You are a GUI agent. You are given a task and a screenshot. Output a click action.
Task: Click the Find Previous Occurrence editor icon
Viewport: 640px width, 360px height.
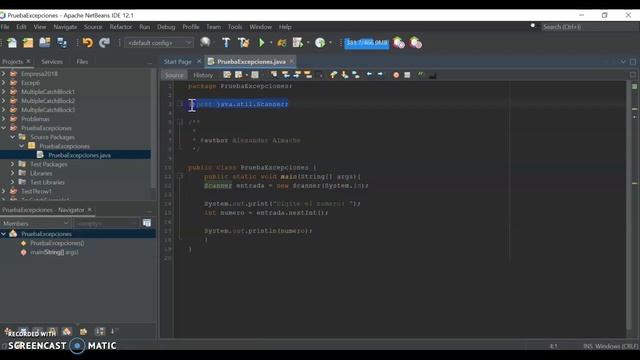286,75
